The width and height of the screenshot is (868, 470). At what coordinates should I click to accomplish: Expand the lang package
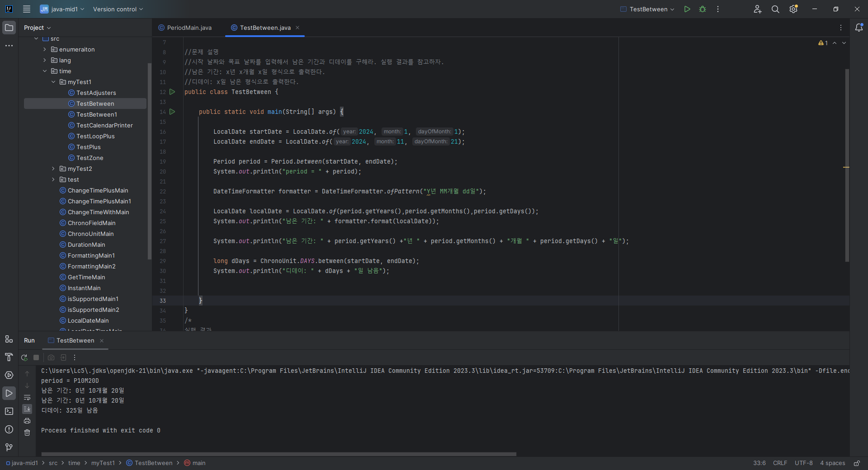(x=45, y=60)
